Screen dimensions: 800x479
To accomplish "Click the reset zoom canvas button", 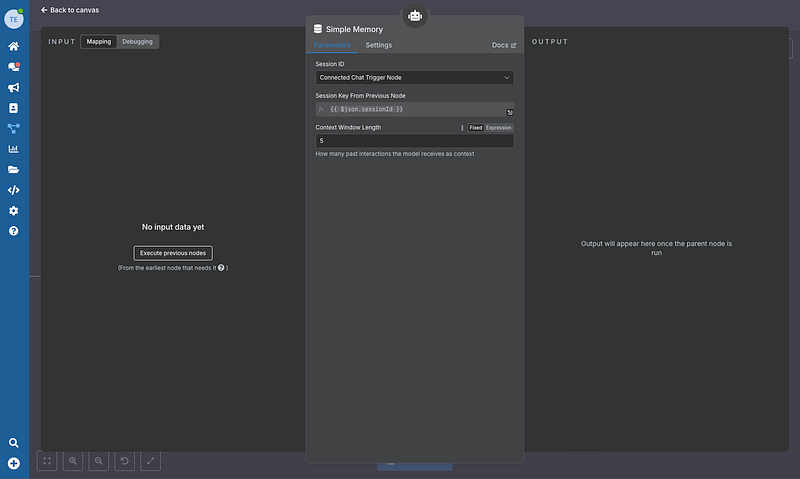I will click(x=125, y=461).
